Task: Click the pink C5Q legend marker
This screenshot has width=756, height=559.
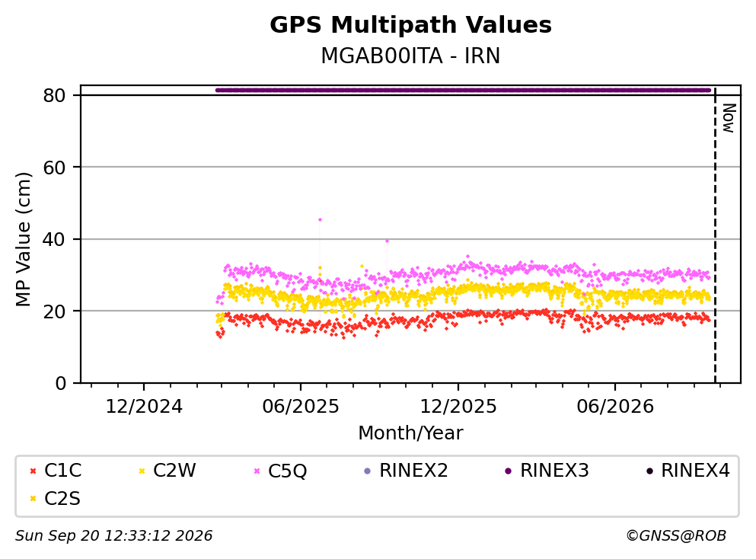Action: (257, 471)
